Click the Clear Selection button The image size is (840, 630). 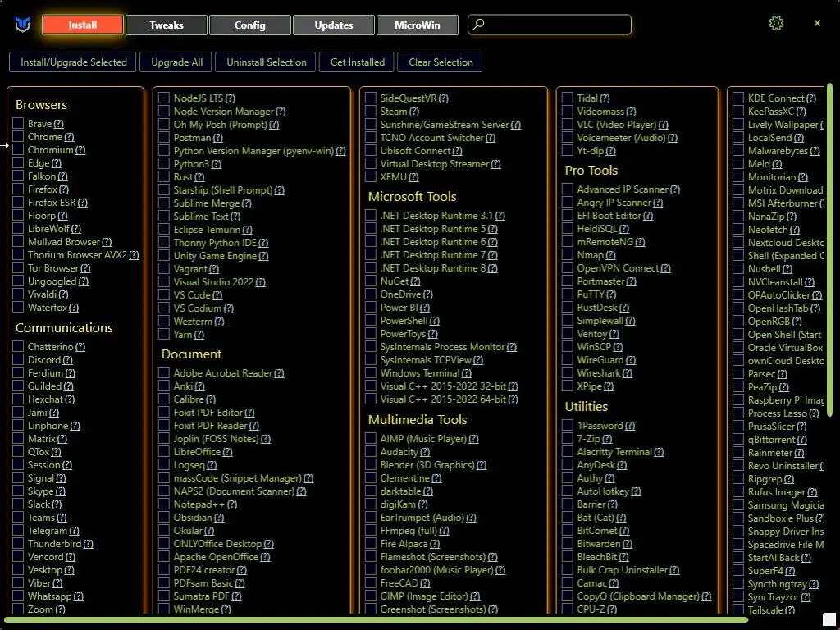441,62
